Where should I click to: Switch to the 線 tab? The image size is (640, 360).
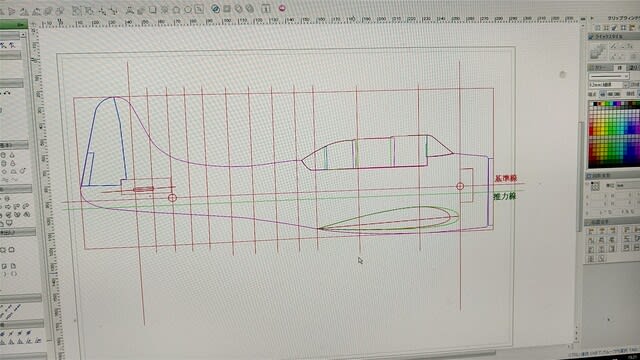coord(620,68)
